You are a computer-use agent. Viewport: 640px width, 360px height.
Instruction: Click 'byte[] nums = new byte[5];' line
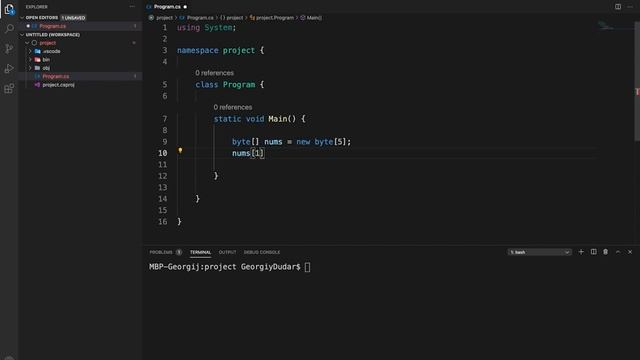point(291,142)
